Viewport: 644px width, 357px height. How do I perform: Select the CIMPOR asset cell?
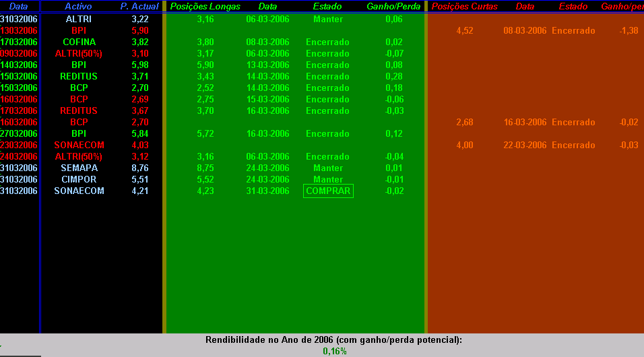pyautogui.click(x=79, y=180)
